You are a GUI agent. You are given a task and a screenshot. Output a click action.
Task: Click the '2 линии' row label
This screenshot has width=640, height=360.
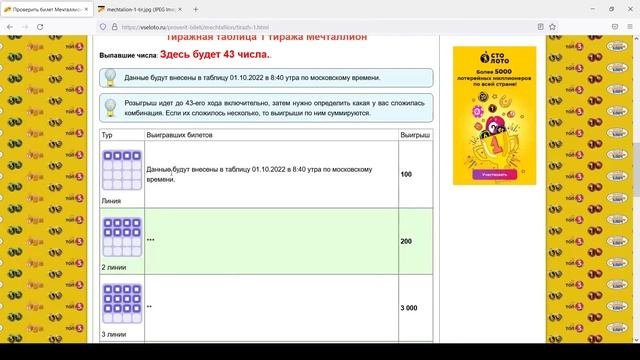[114, 267]
